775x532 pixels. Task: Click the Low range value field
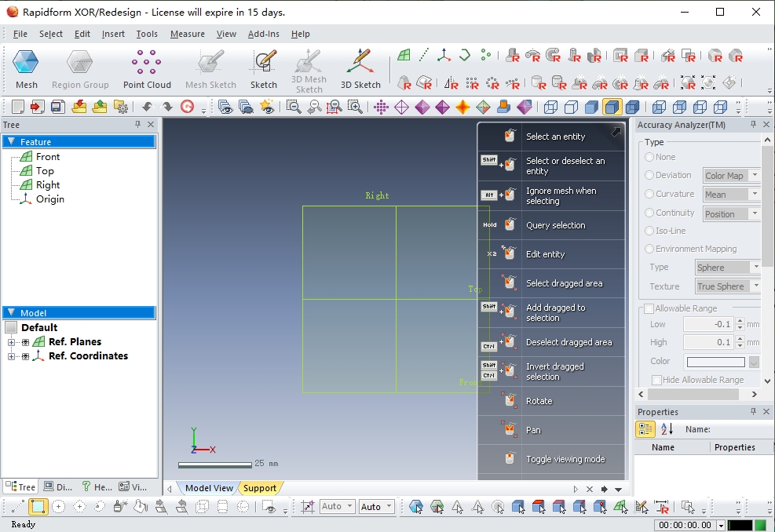[x=709, y=324]
